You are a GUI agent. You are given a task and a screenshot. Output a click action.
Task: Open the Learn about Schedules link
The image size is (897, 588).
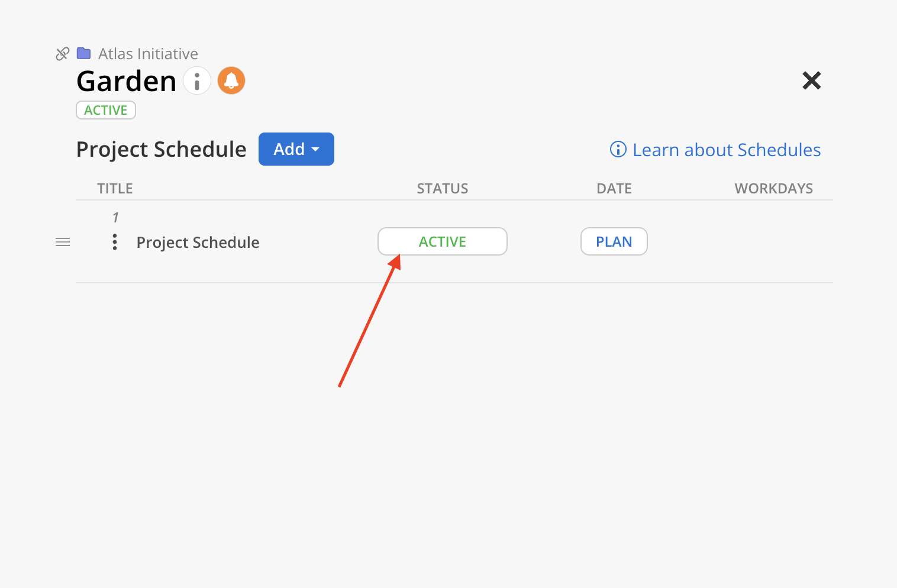[x=727, y=150]
